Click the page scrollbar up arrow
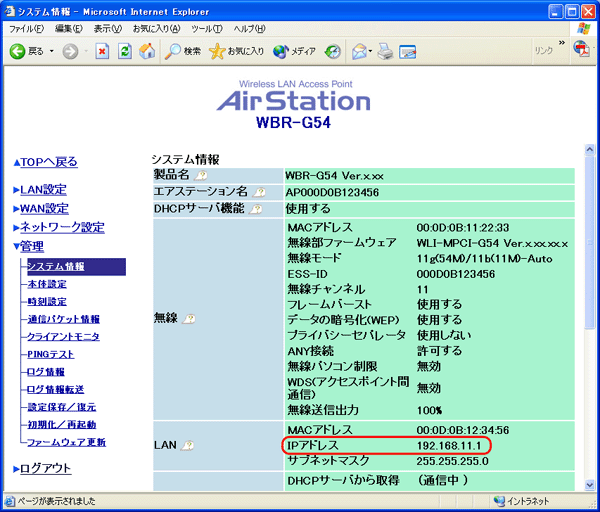This screenshot has height=512, width=600. coord(590,150)
